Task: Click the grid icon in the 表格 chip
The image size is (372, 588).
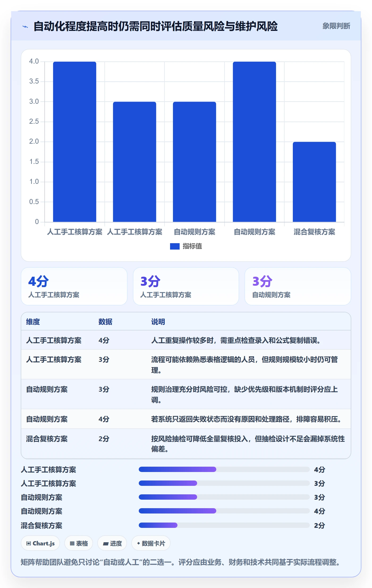Action: tap(72, 544)
